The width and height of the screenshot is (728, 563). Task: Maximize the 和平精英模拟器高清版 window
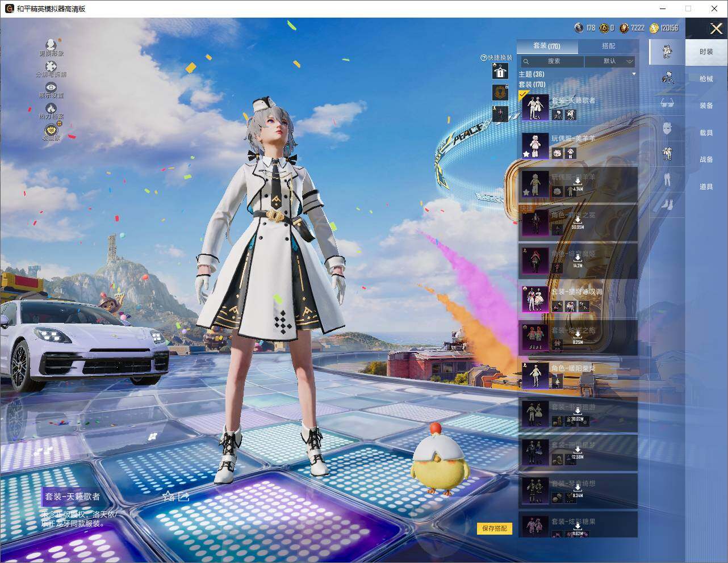click(x=688, y=9)
